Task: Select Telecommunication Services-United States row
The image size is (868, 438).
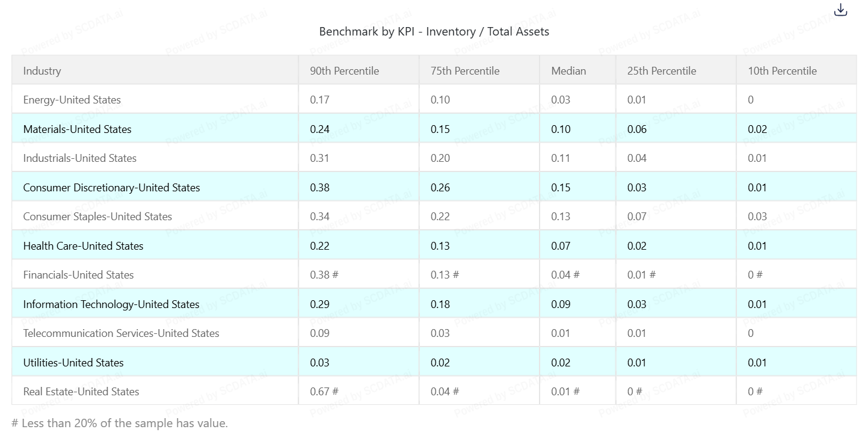Action: (121, 333)
